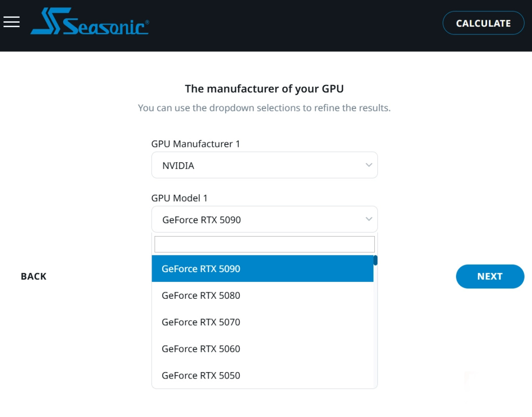Viewport: 532px width, 417px height.
Task: Click the dropdown selections hint text
Action: (264, 108)
